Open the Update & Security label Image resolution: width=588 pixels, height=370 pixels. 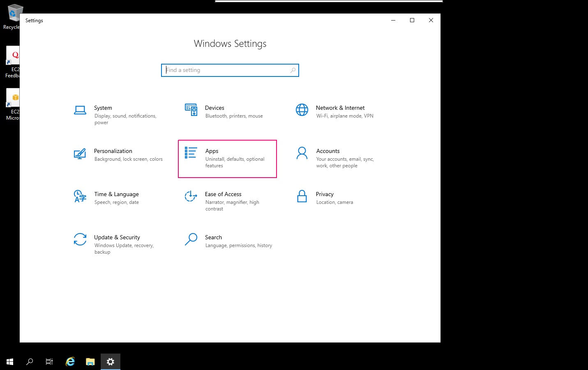[117, 237]
